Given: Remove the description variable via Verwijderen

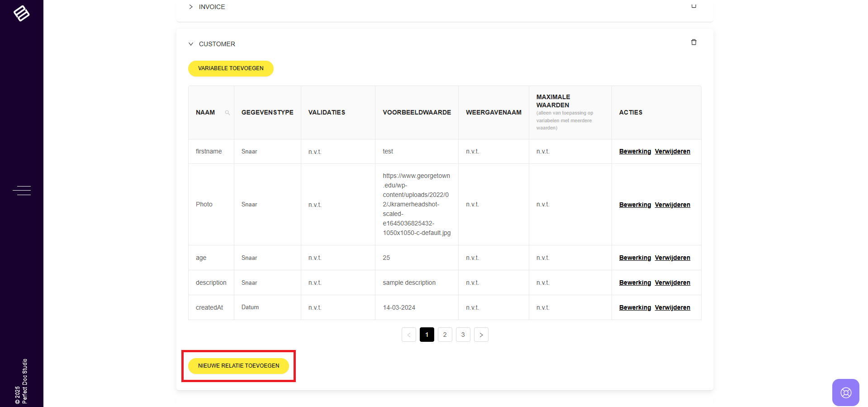Looking at the screenshot, I should coord(672,283).
